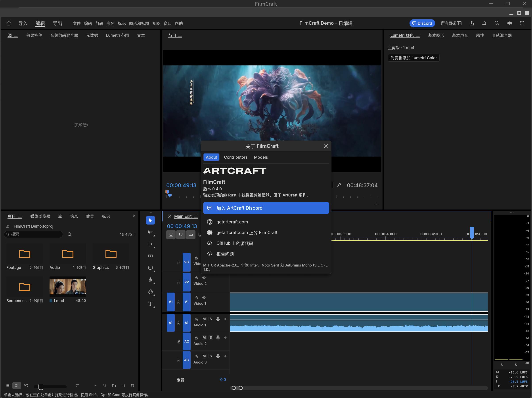Image resolution: width=532 pixels, height=398 pixels.
Task: Open the 序列 menu
Action: [110, 24]
